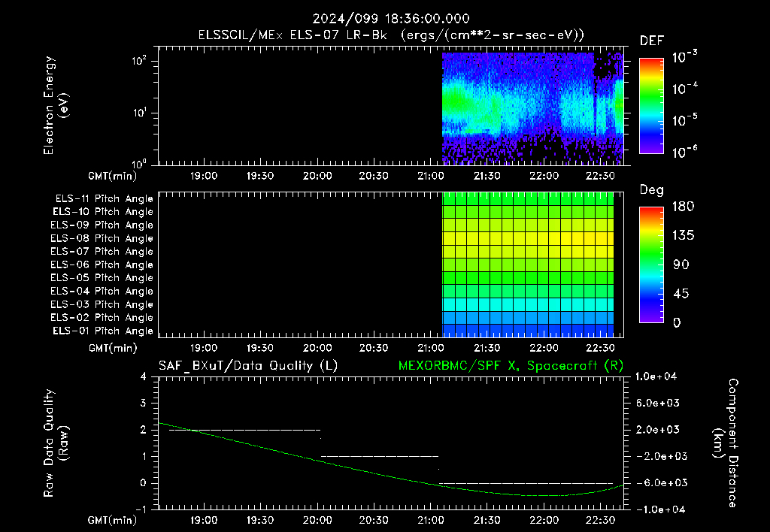This screenshot has width=770, height=532.
Task: Click the pitch angle colored grid
Action: click(x=529, y=264)
